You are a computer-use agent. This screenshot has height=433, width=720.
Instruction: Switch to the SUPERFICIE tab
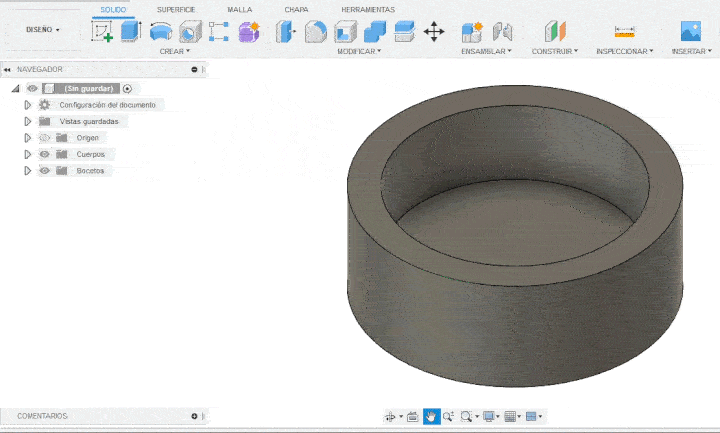click(x=175, y=9)
